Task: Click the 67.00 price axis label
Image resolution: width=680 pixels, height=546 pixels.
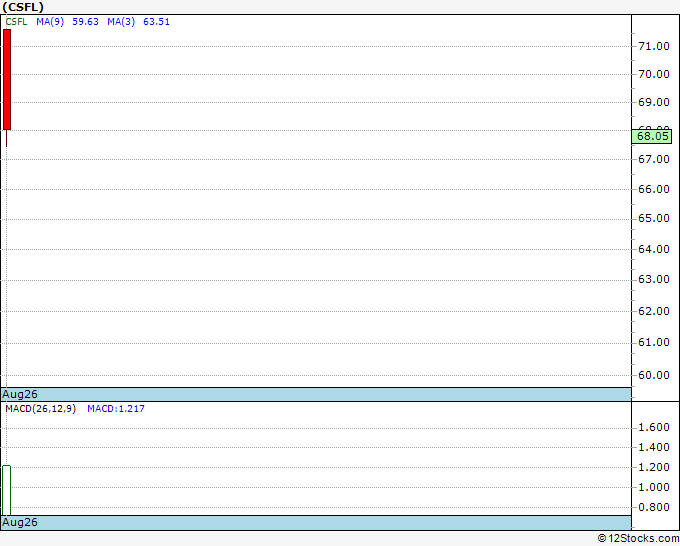Action: point(654,159)
